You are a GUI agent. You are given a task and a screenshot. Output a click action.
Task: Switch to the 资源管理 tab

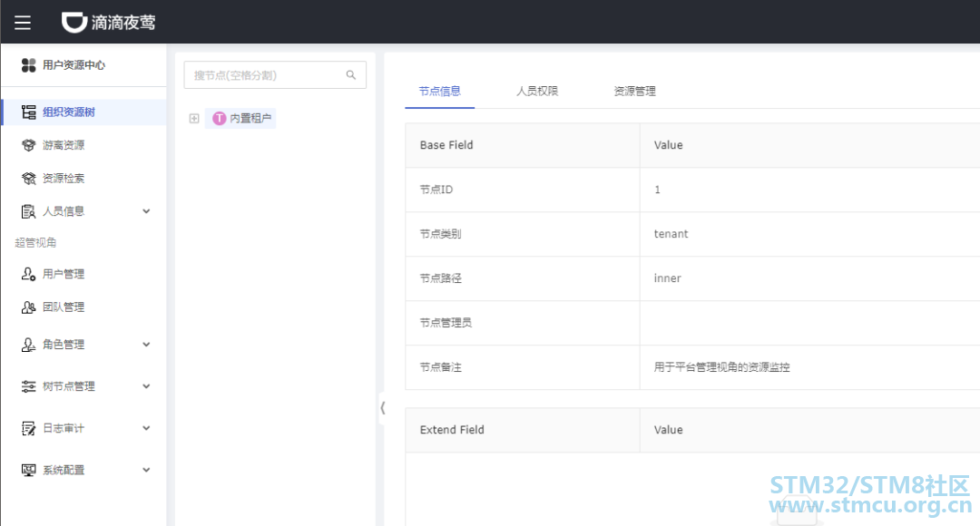pyautogui.click(x=634, y=92)
